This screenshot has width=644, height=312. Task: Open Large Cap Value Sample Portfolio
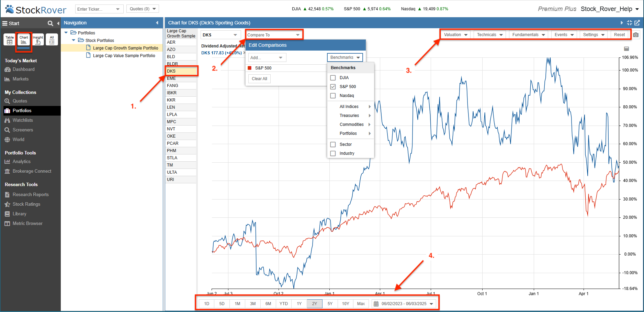click(124, 56)
